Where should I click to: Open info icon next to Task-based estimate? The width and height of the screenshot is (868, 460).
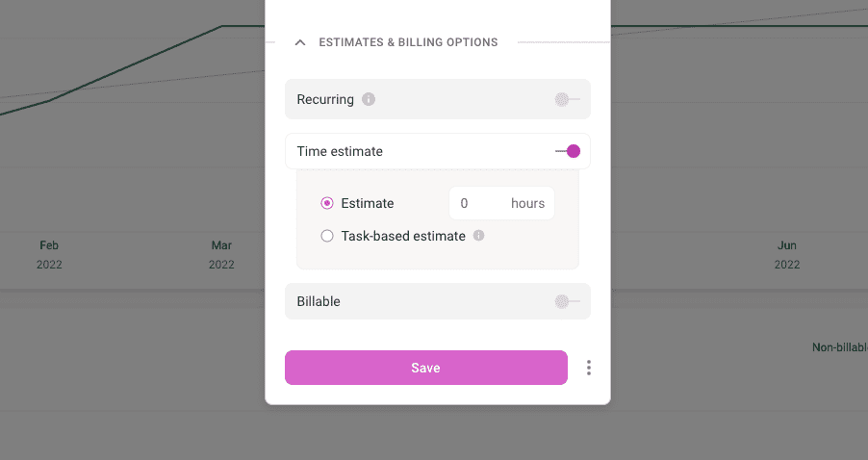[x=478, y=236]
